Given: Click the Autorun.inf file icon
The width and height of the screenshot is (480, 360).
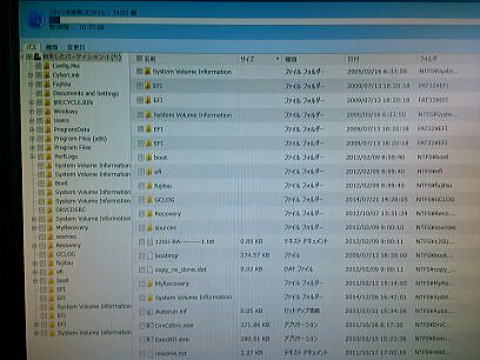Looking at the screenshot, I should 150,312.
